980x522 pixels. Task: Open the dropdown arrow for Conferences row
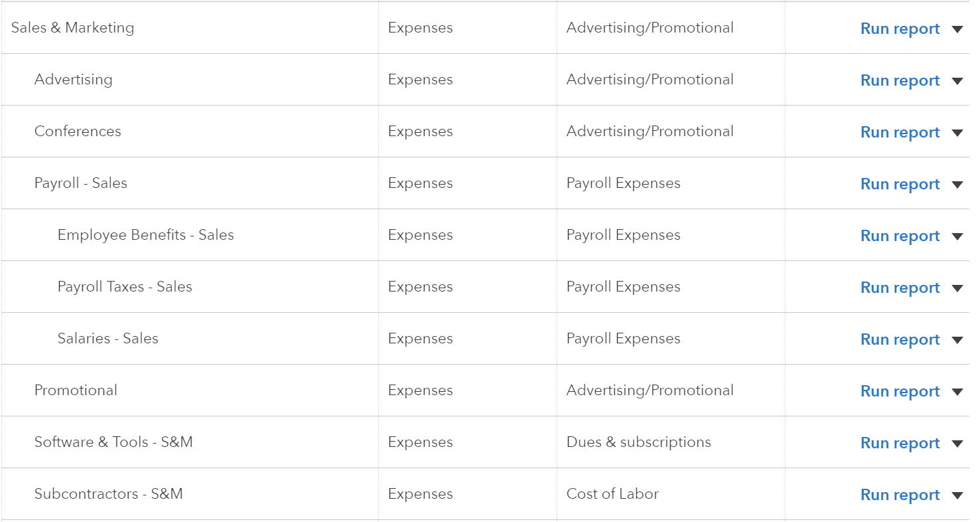coord(957,132)
